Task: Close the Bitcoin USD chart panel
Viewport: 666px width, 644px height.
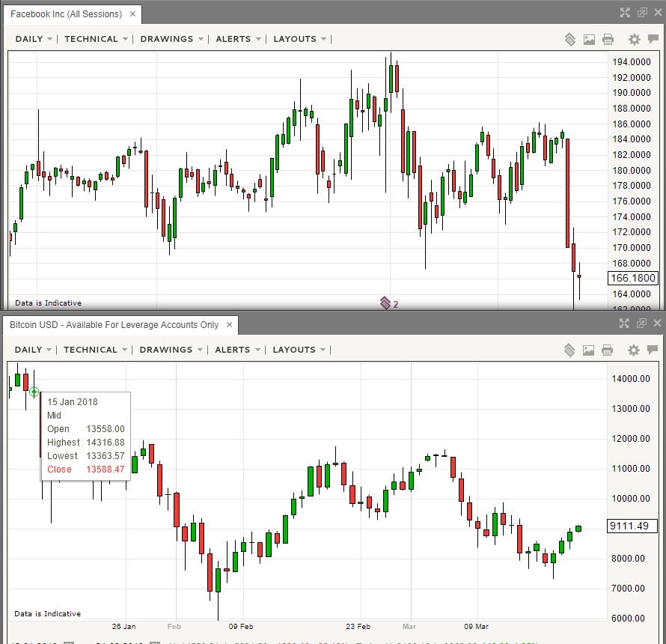Action: point(657,323)
